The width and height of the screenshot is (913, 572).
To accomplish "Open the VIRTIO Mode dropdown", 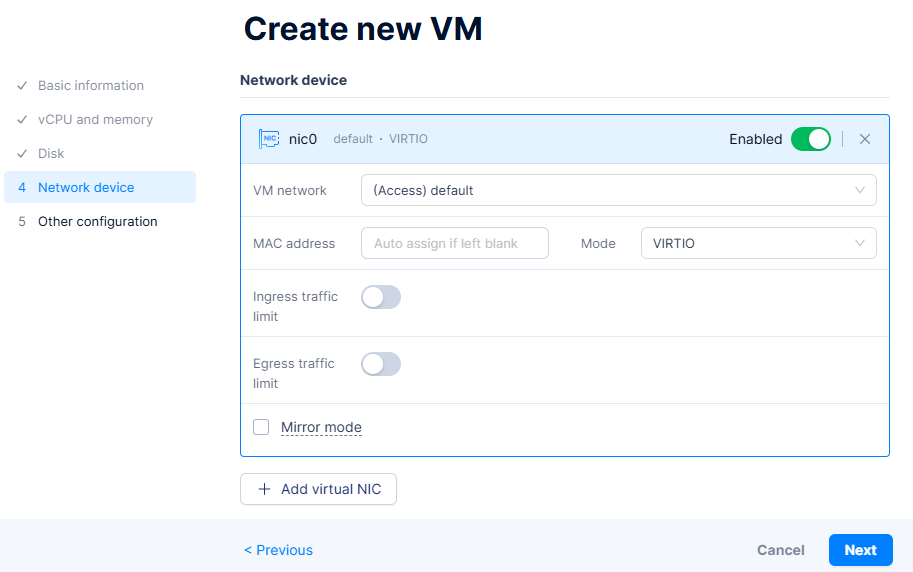I will pos(758,243).
